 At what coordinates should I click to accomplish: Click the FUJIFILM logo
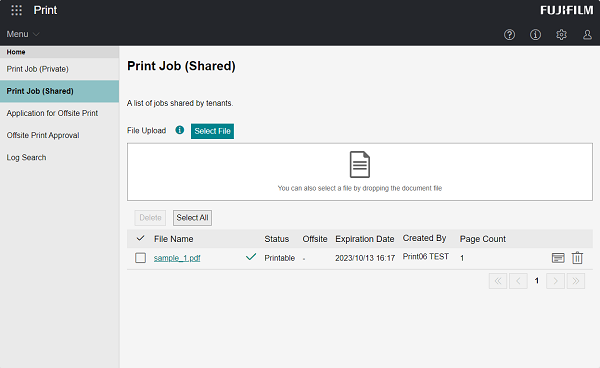567,10
